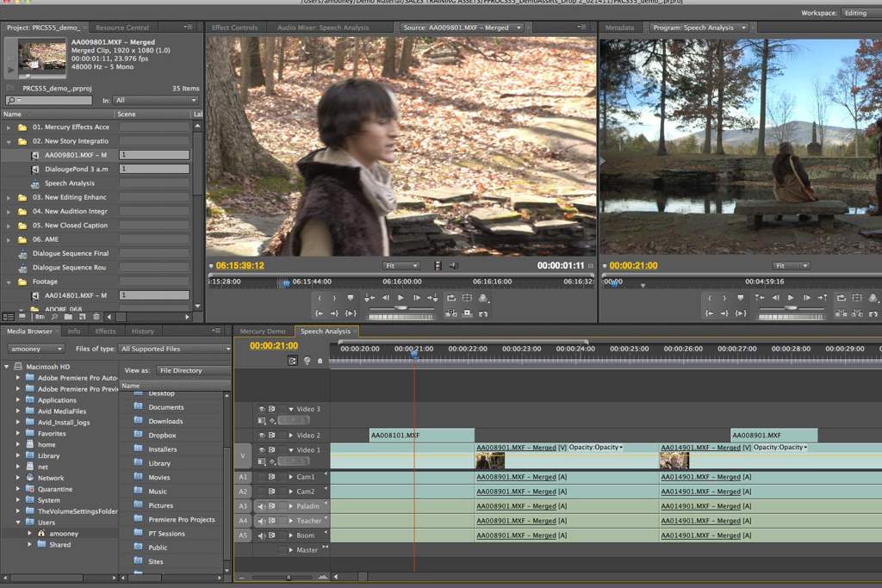Go to Out point in Program monitor
This screenshot has height=588, width=882.
[x=724, y=313]
